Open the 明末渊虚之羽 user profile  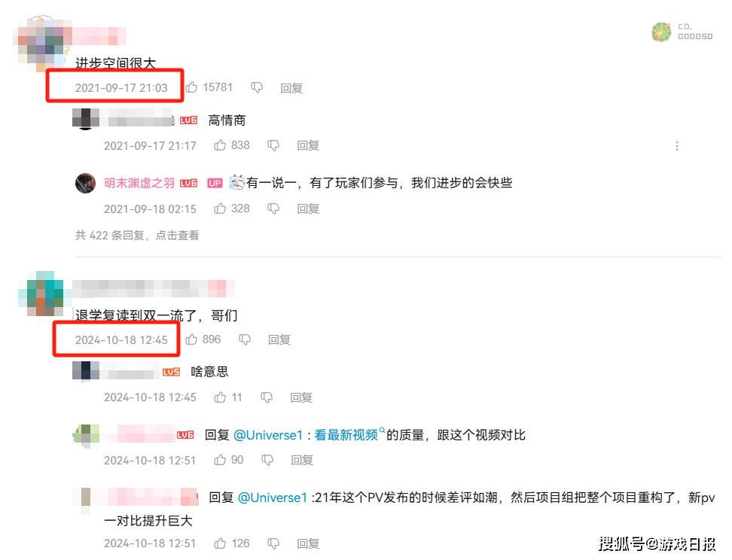[x=139, y=183]
